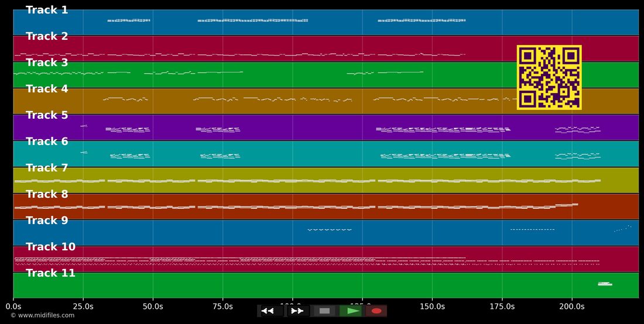
Task: Click the 50.0s timeline marker
Action: click(x=153, y=306)
